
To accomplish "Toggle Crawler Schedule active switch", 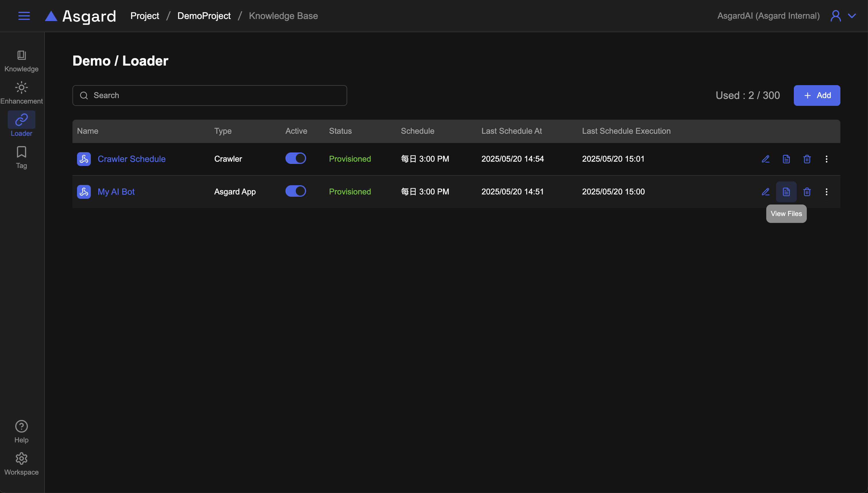I will point(295,158).
